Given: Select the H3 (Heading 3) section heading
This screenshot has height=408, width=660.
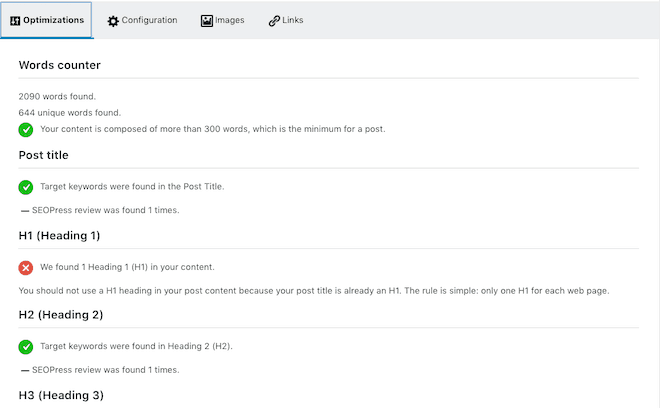Looking at the screenshot, I should coord(61,395).
